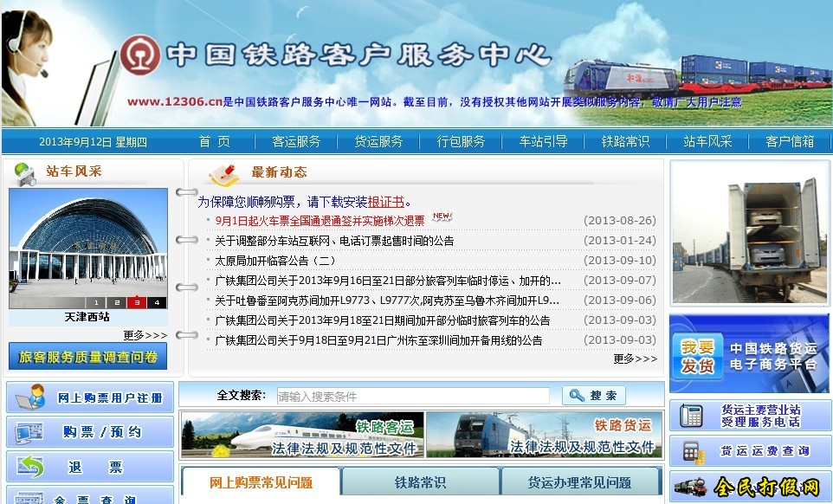Click the (2013-01-24) date in the news list
Image resolution: width=833 pixels, height=504 pixels.
[619, 241]
